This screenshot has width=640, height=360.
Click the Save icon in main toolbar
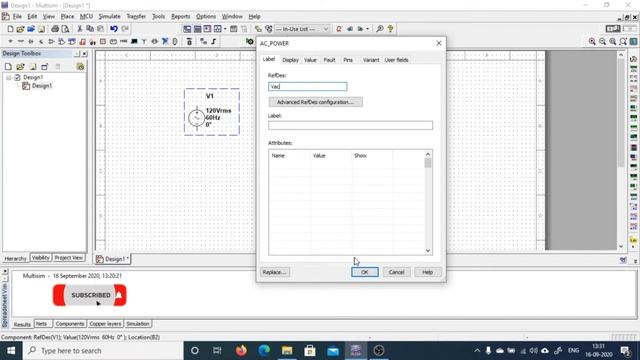[41, 29]
